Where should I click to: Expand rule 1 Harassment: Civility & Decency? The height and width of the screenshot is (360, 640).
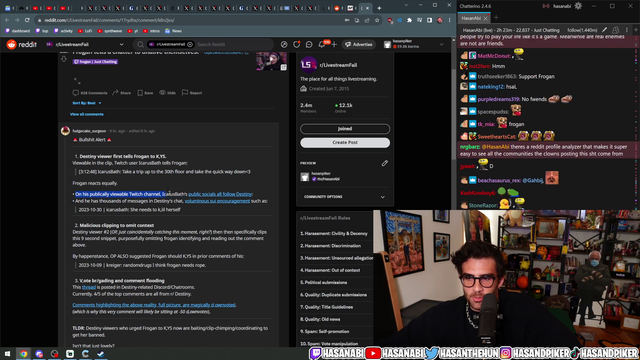pos(334,233)
